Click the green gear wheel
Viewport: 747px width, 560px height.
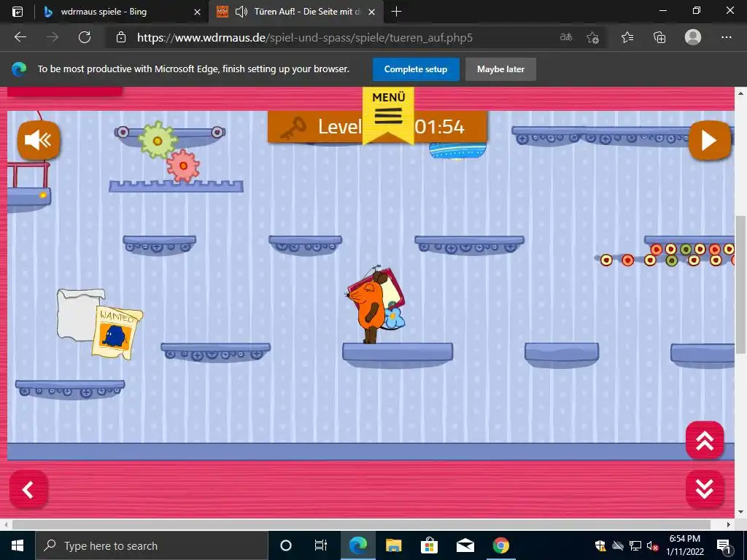pos(158,140)
